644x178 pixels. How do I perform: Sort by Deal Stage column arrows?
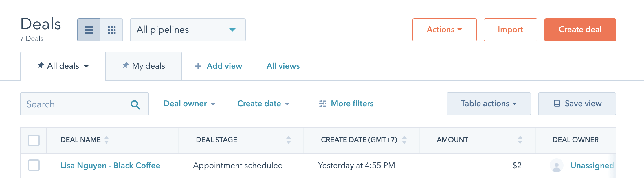(x=289, y=140)
